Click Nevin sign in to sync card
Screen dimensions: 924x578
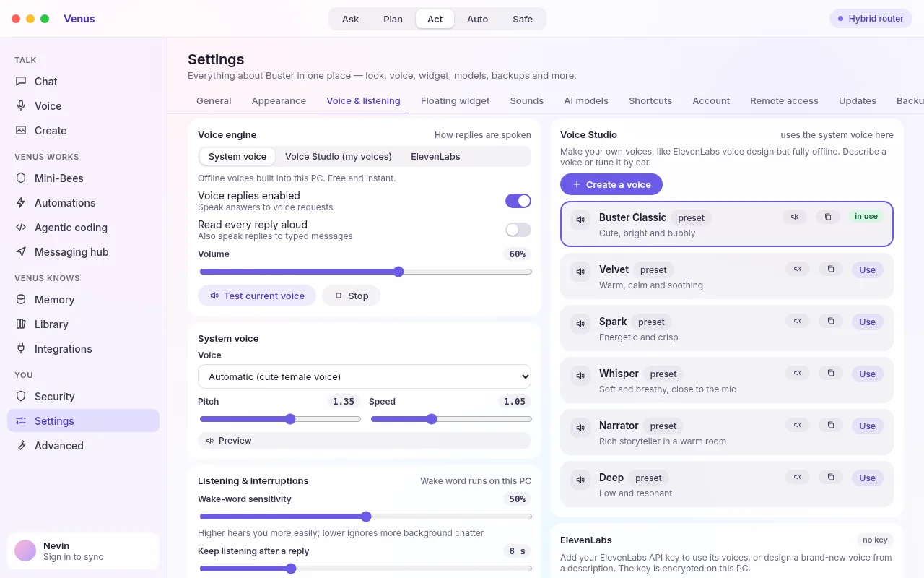click(x=83, y=551)
